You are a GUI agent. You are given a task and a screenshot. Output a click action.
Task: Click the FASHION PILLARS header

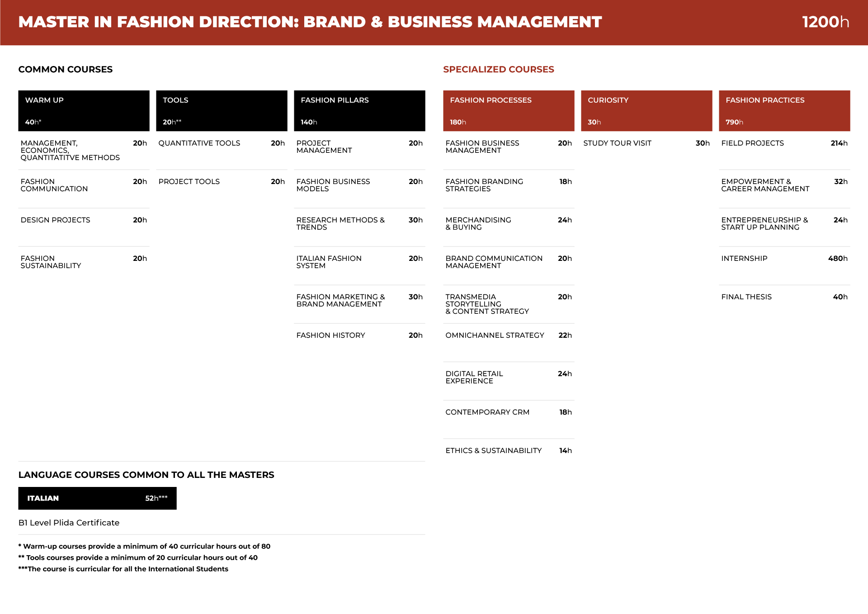(359, 111)
